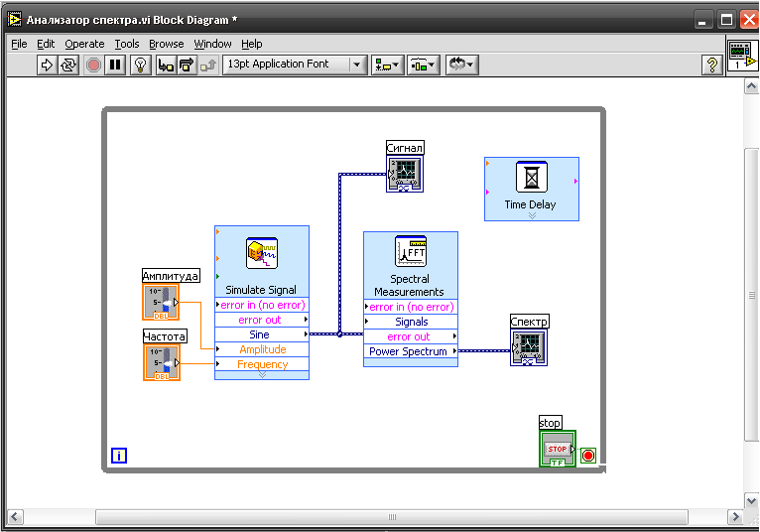The width and height of the screenshot is (760, 532).
Task: Click Simulate Signal error in terminal
Action: (x=262, y=305)
